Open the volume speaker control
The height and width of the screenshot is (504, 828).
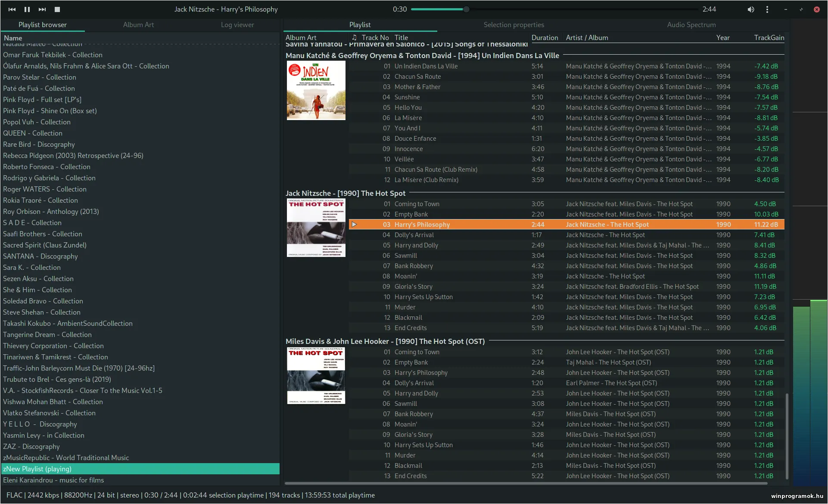coord(751,9)
